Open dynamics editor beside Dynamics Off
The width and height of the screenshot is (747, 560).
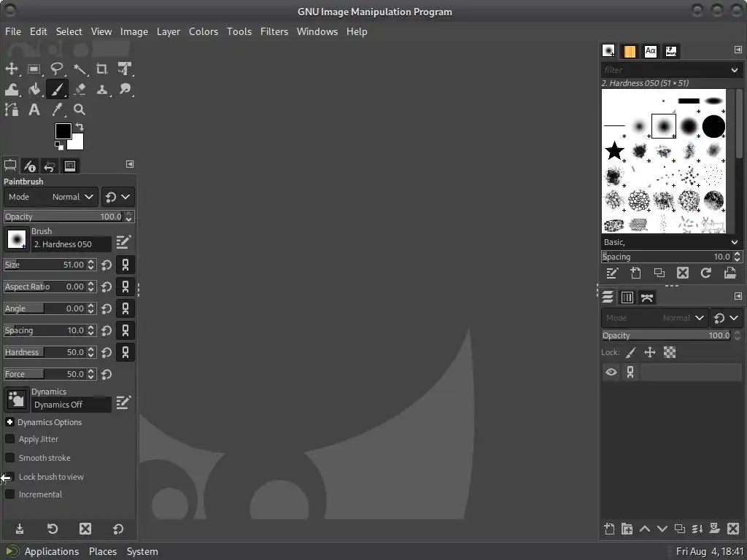point(123,402)
